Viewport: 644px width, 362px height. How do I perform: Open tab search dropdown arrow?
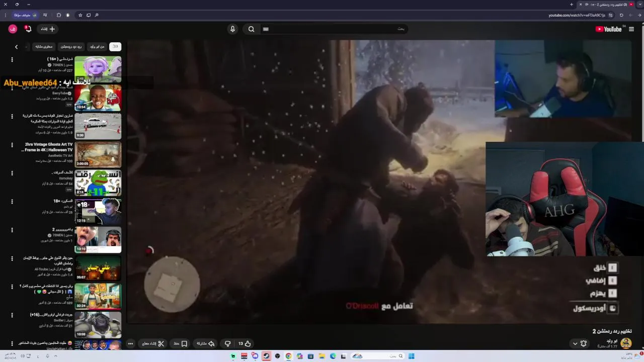[640, 5]
